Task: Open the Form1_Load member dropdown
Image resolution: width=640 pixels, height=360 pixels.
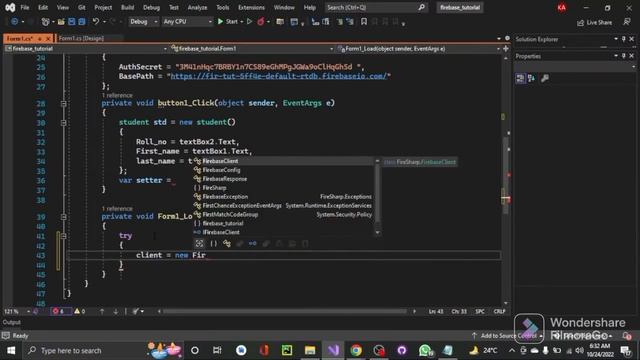Action: (x=418, y=49)
